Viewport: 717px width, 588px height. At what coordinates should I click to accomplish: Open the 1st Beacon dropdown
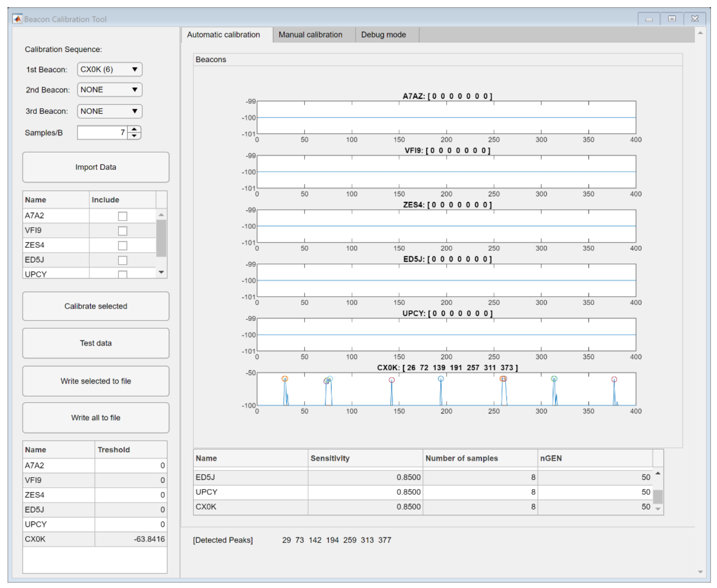coord(109,70)
